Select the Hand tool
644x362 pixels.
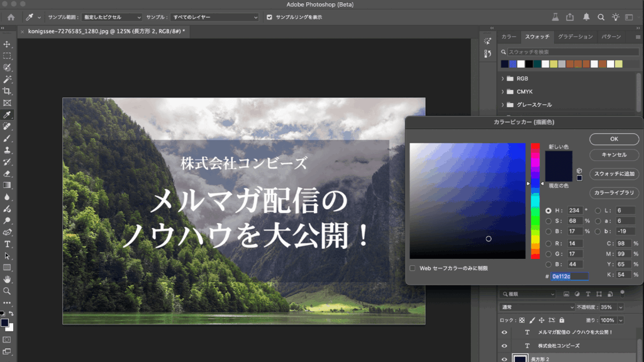[x=7, y=279]
